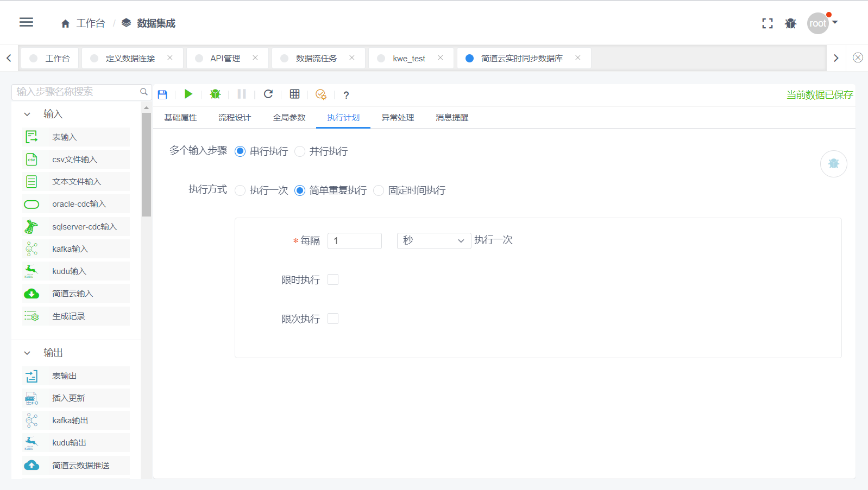Viewport: 868px width, 490px height.
Task: Click the search magnifier icon in the step search
Action: 144,92
